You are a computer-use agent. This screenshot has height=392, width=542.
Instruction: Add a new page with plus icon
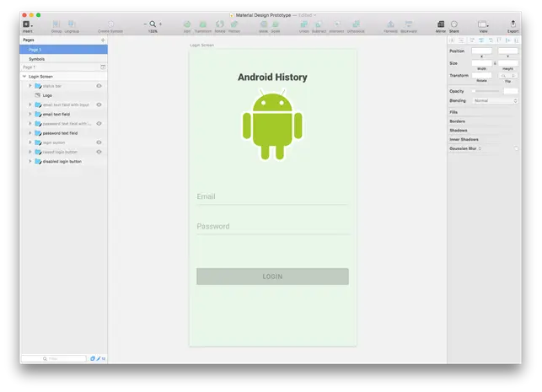[103, 40]
